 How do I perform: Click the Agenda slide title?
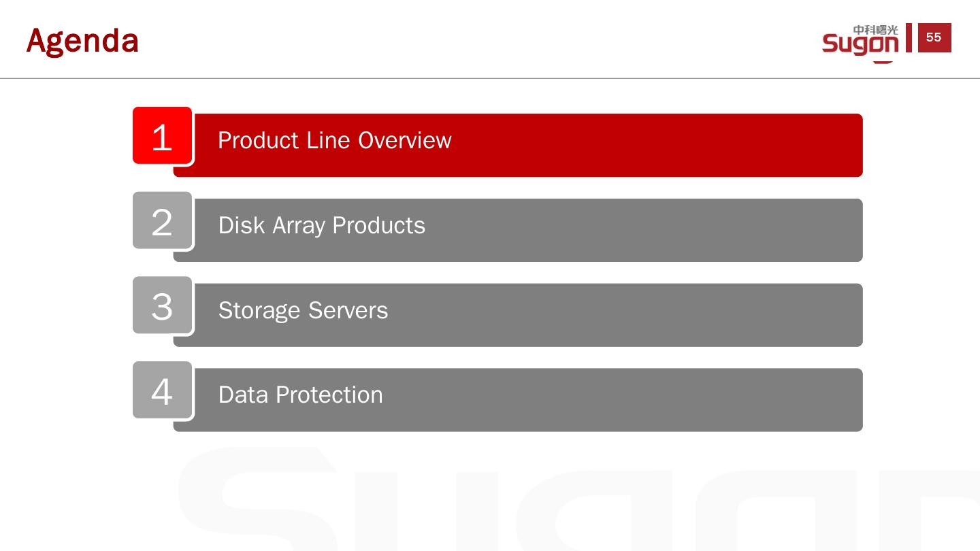coord(82,41)
